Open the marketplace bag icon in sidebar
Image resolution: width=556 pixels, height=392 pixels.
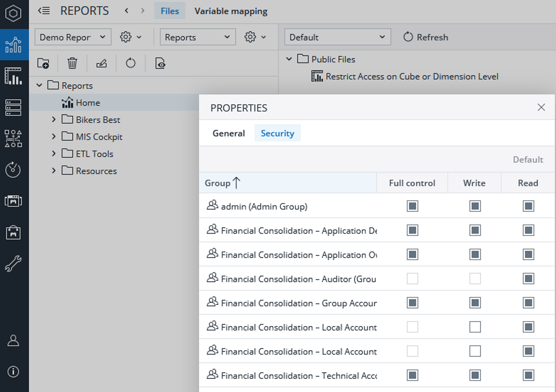(13, 232)
